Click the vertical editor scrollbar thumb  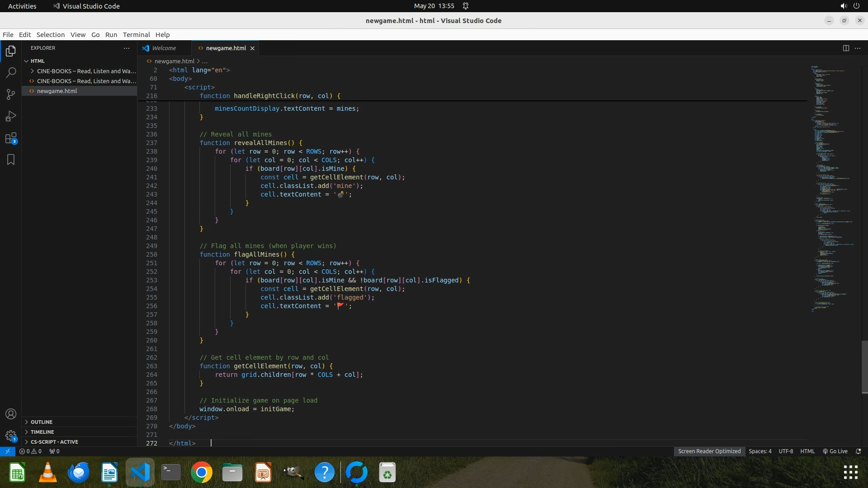coord(864,367)
